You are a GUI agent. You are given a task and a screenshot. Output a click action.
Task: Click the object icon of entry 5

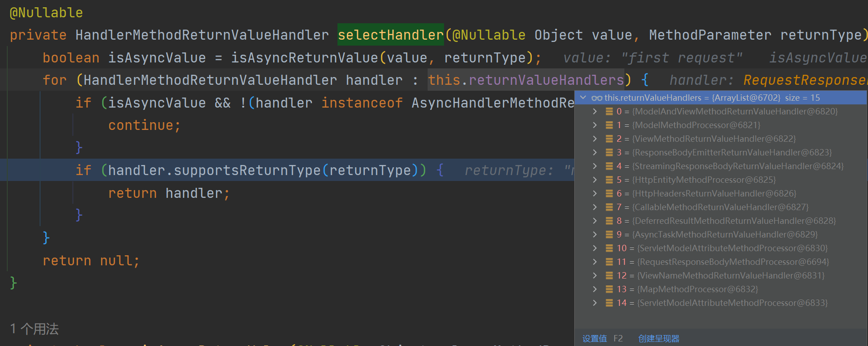(x=609, y=180)
